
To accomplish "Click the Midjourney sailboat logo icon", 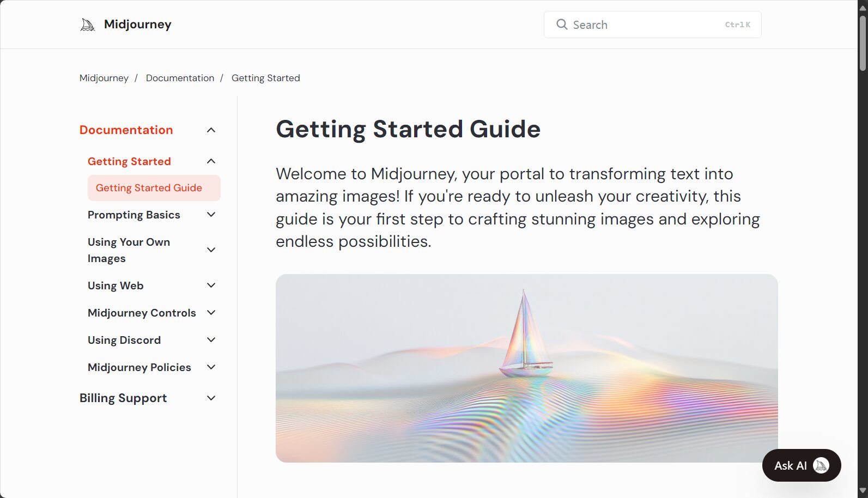I will pyautogui.click(x=87, y=25).
